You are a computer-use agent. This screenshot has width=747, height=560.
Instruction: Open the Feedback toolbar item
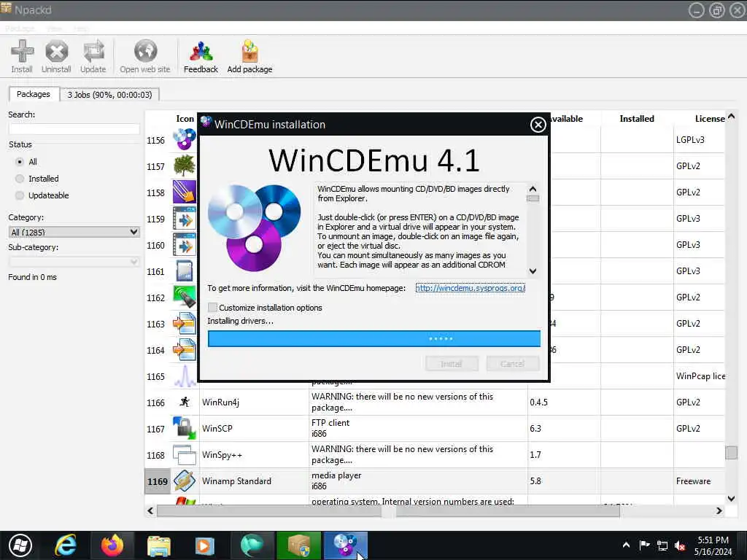(x=201, y=57)
